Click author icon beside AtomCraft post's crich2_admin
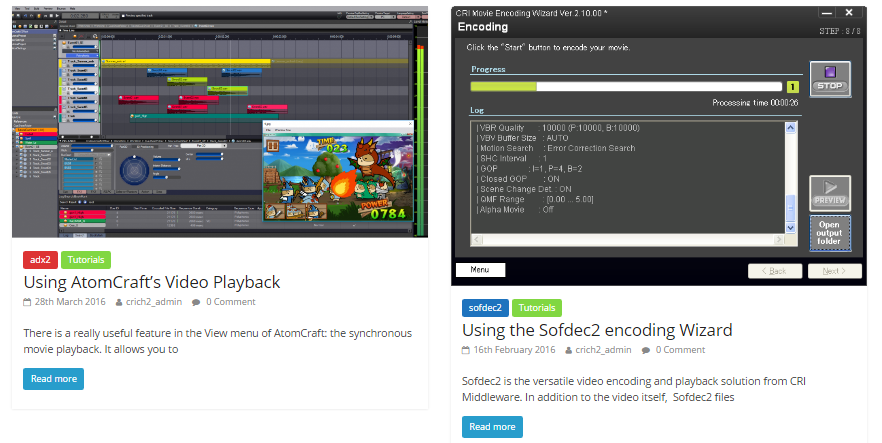This screenshot has width=882, height=443. (119, 302)
